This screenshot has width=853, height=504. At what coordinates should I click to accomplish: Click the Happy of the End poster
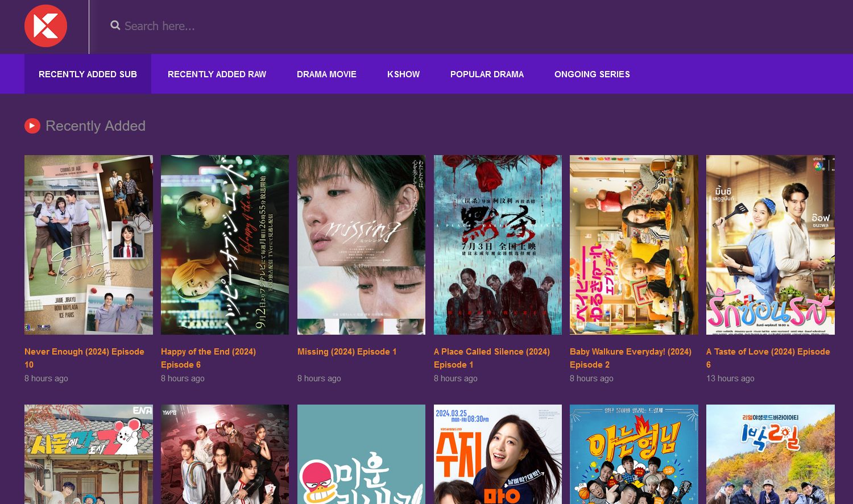coord(225,245)
